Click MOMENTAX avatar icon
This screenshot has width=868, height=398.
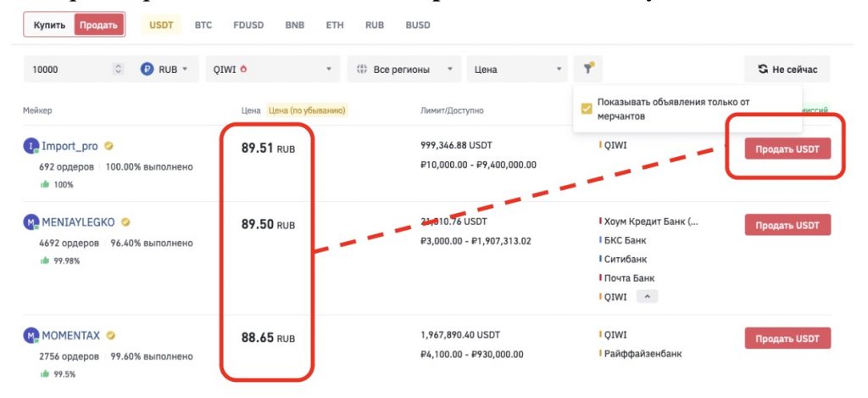coord(31,335)
